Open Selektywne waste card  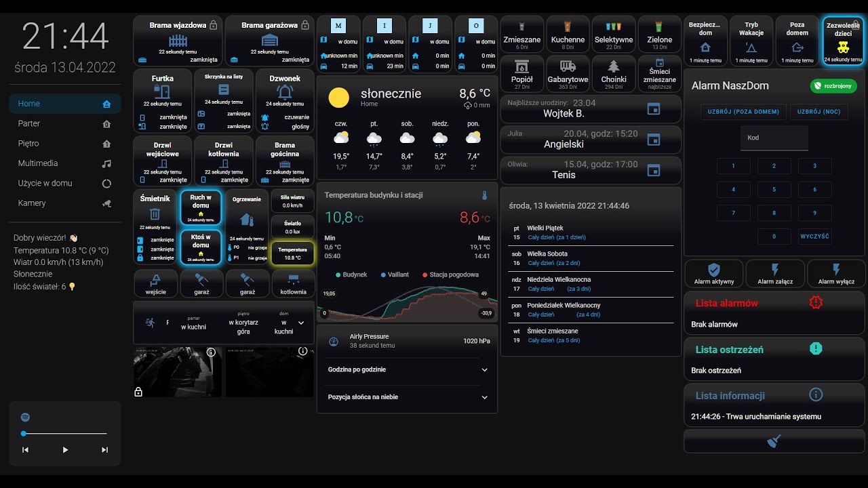(x=614, y=34)
